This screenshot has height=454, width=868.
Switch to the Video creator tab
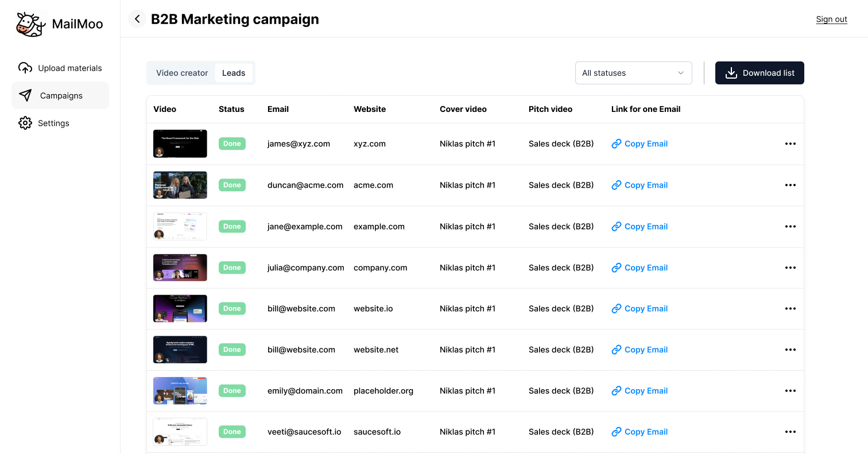pyautogui.click(x=182, y=73)
